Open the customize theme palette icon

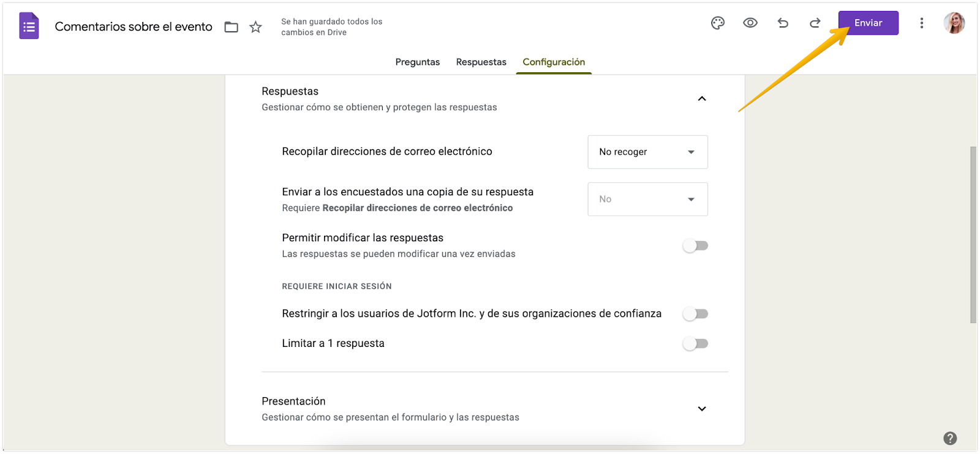tap(718, 23)
